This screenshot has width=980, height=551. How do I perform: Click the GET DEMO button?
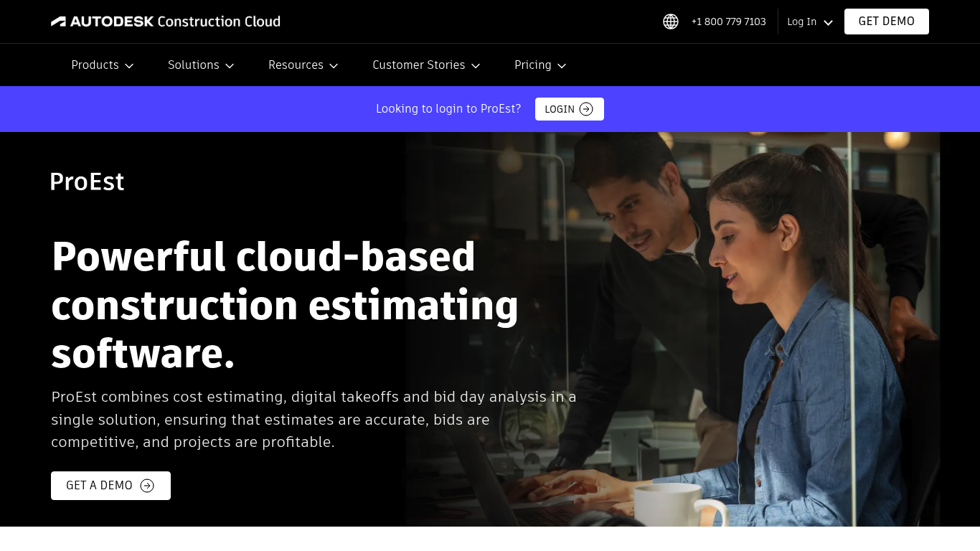[x=886, y=21]
